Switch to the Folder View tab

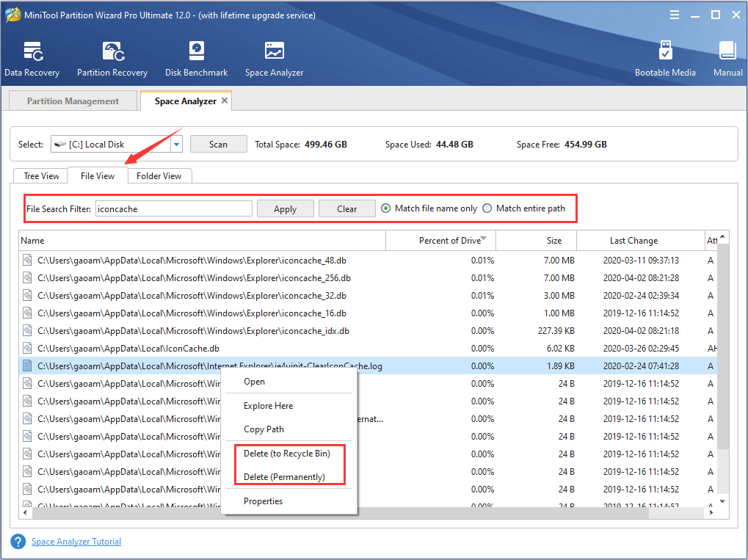[x=159, y=175]
